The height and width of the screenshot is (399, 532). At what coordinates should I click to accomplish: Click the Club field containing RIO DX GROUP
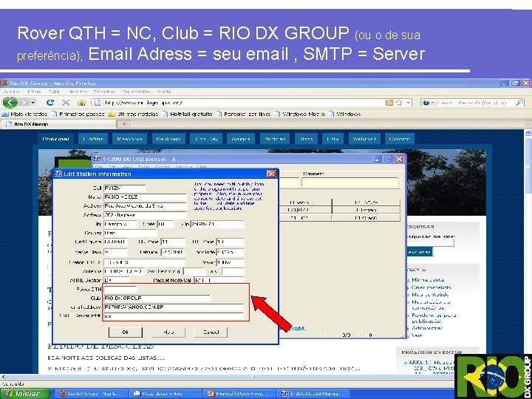tap(157, 299)
